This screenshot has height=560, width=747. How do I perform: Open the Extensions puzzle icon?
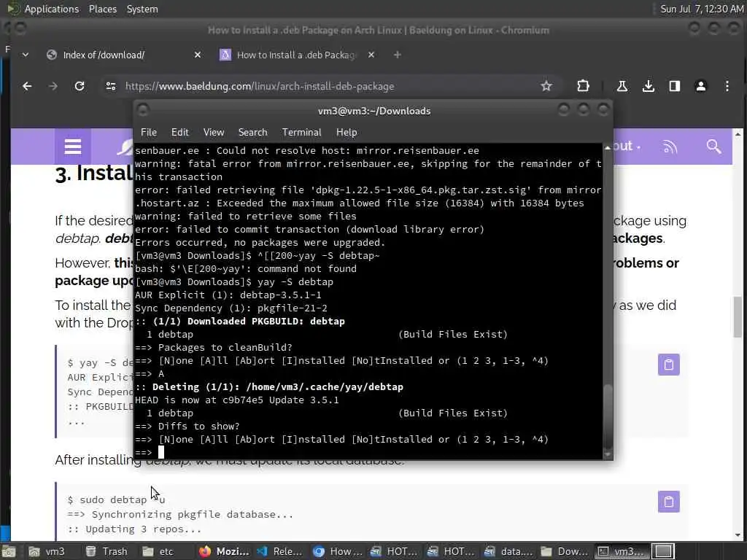point(583,86)
